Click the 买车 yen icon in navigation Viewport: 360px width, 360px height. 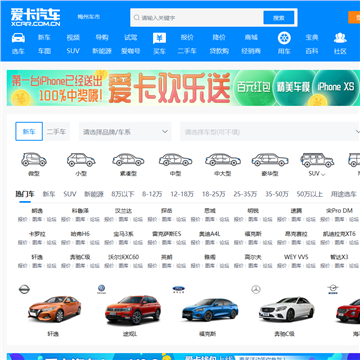click(159, 38)
